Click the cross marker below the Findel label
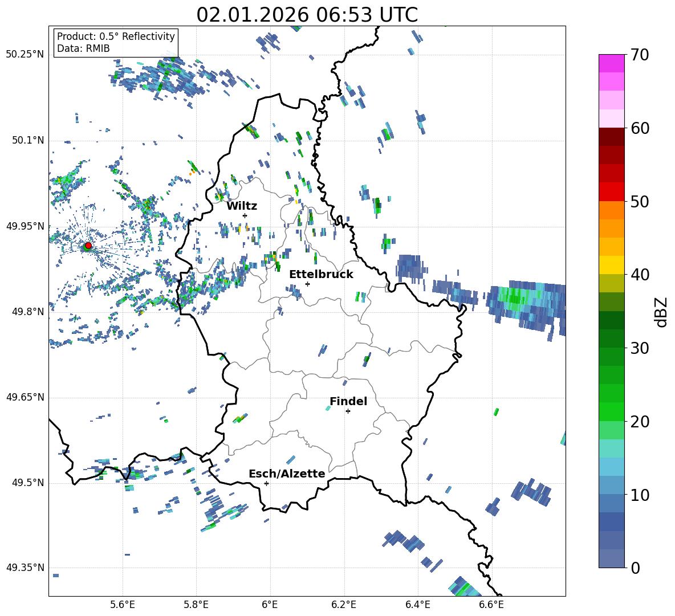Image resolution: width=675 pixels, height=616 pixels. [x=348, y=411]
